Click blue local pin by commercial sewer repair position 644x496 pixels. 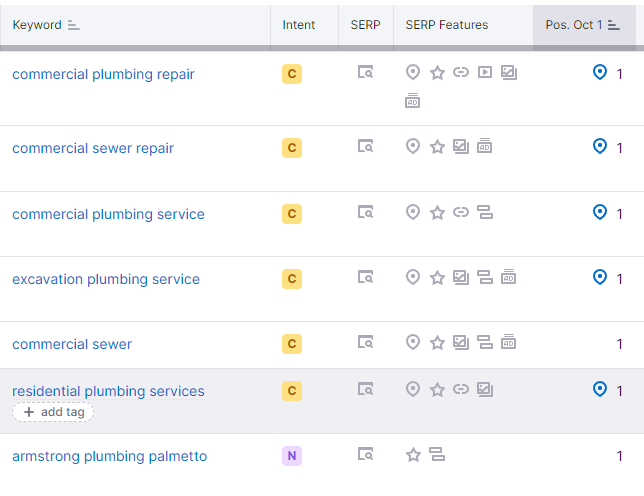click(x=600, y=146)
